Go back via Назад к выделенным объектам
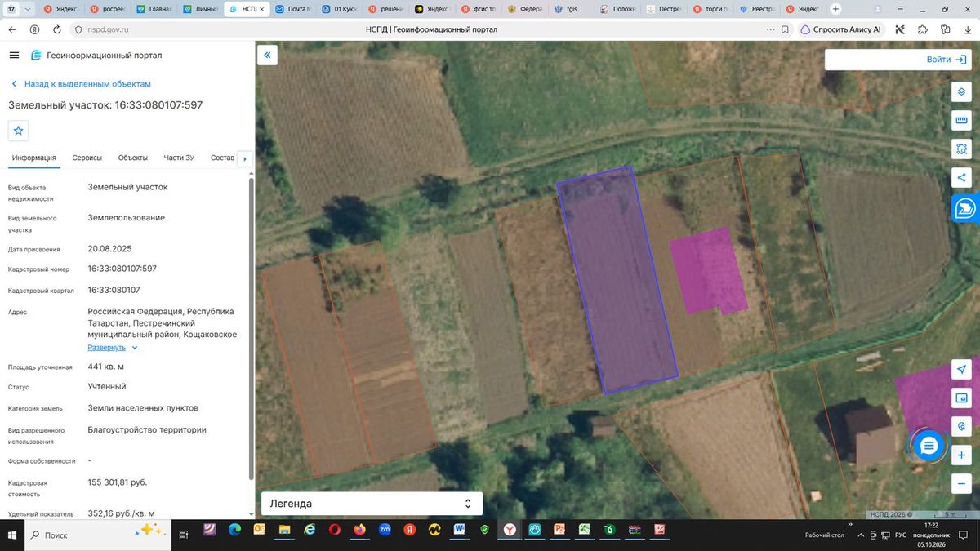 click(x=81, y=84)
